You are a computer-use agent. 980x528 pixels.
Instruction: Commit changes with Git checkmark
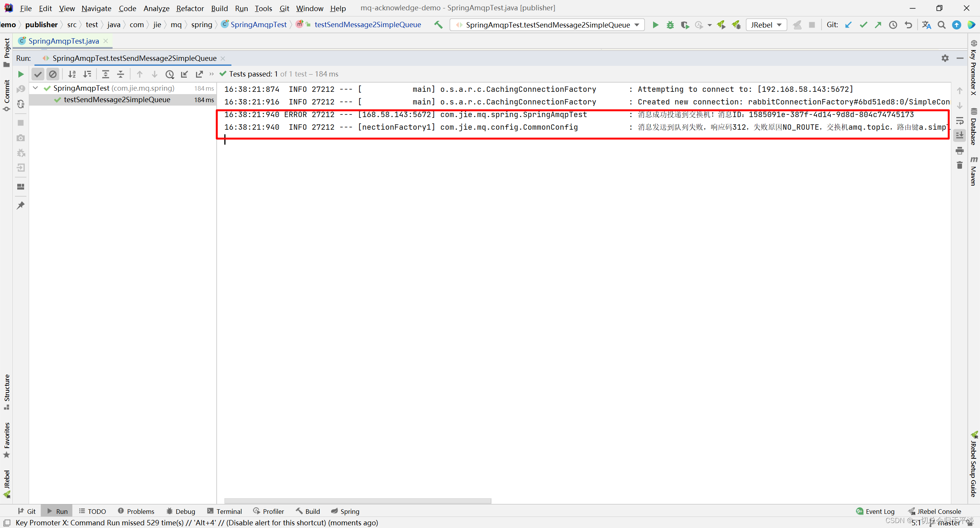coord(863,25)
